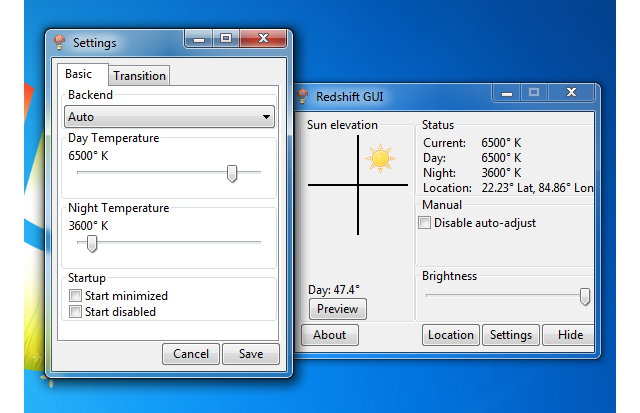This screenshot has height=413, width=640.
Task: Click the Preview button
Action: [x=338, y=309]
